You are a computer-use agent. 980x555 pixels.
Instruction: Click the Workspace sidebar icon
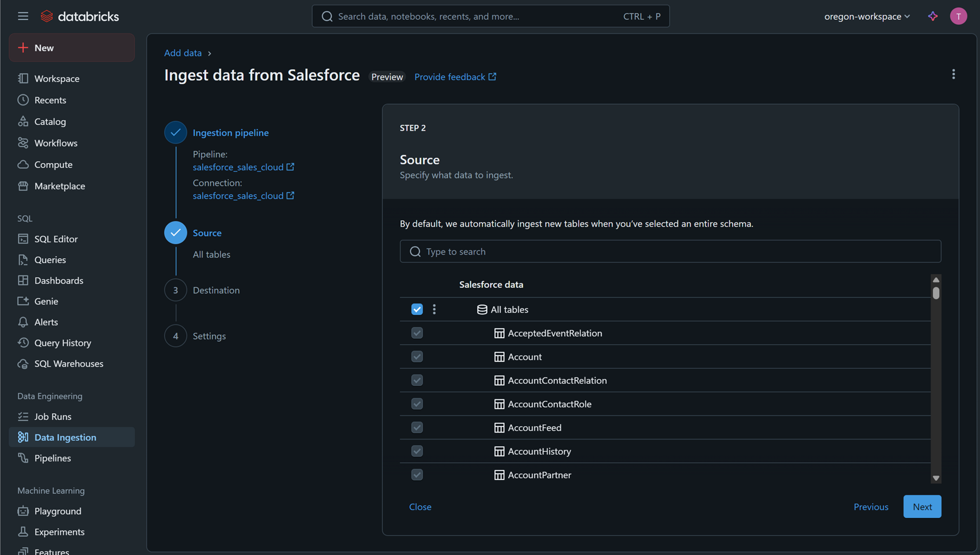(23, 79)
